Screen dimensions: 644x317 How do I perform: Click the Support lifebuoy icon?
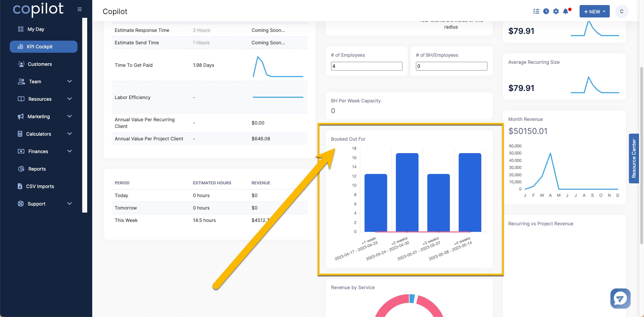(21, 204)
